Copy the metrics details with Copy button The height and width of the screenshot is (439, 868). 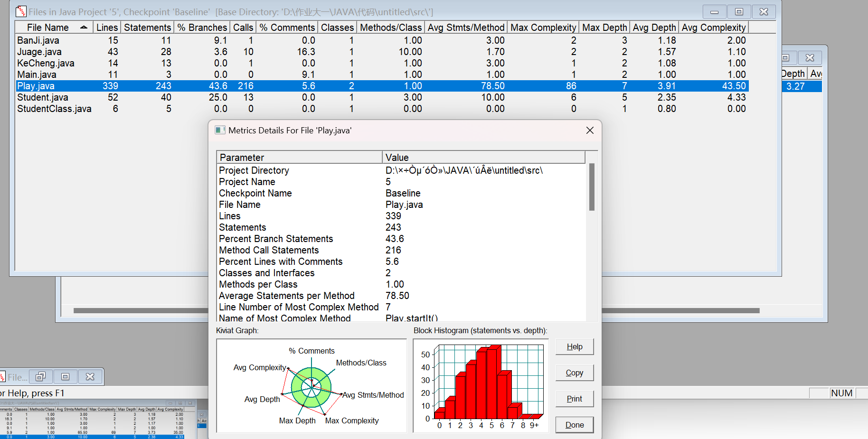(574, 373)
